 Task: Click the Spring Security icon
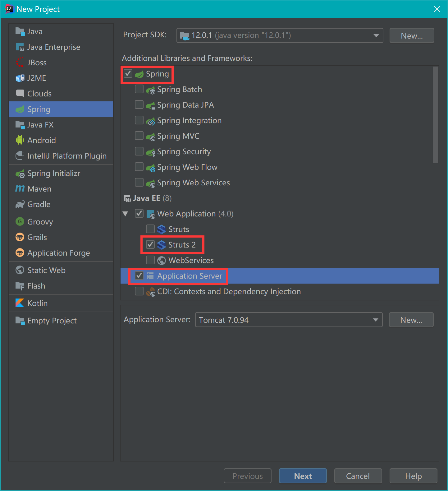pyautogui.click(x=151, y=152)
